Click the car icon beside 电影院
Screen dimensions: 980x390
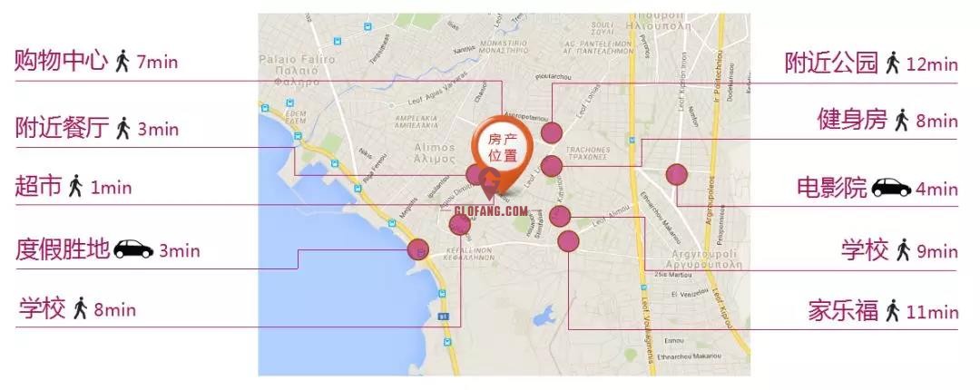[891, 187]
